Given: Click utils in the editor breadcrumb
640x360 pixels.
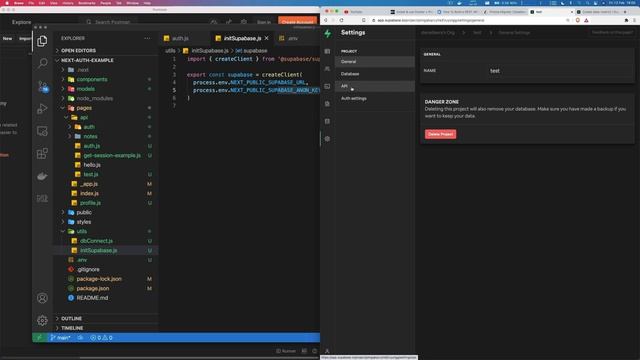Looking at the screenshot, I should [170, 51].
